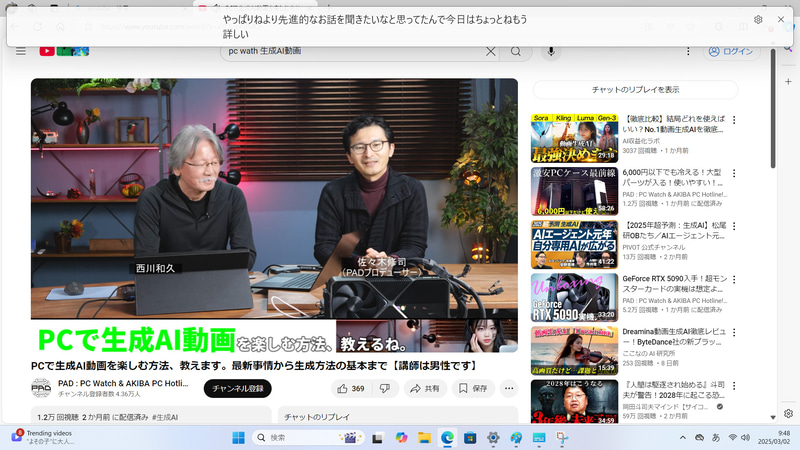Open options for 【徹底比較】 video

(x=734, y=120)
